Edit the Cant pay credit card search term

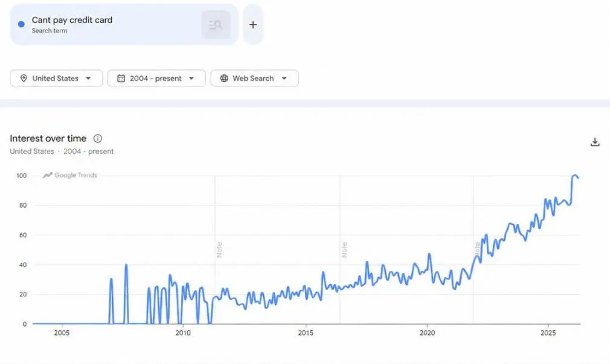(x=72, y=20)
